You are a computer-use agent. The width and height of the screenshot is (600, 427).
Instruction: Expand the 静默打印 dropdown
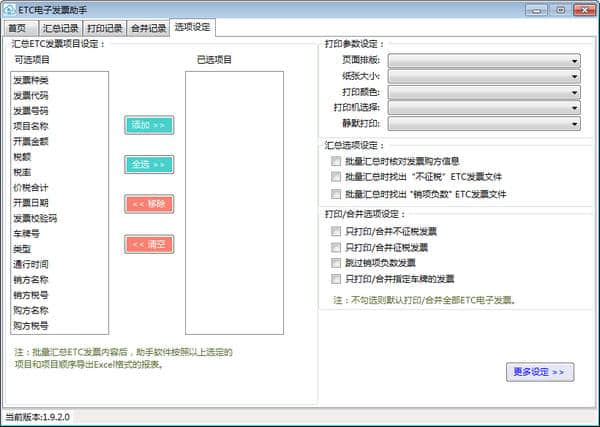point(484,124)
